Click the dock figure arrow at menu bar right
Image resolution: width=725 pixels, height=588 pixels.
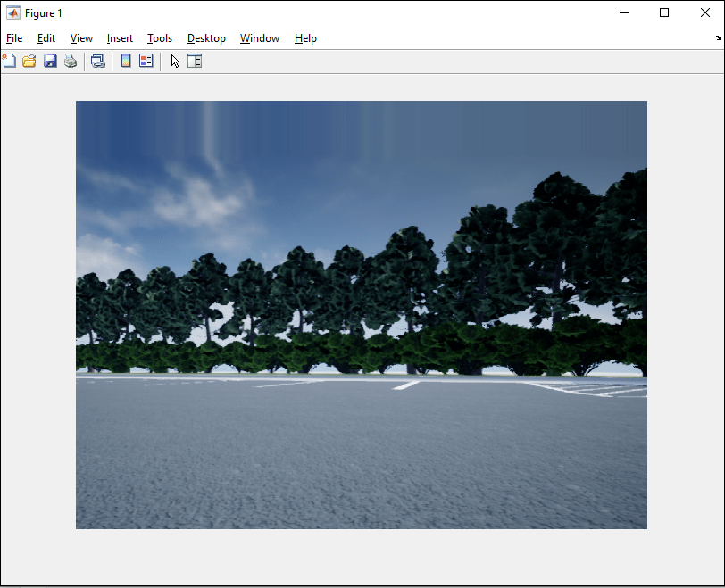(x=718, y=38)
